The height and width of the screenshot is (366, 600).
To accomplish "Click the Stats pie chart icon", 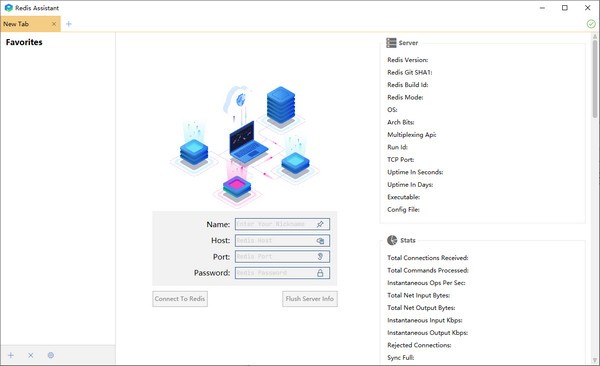I will click(x=392, y=240).
